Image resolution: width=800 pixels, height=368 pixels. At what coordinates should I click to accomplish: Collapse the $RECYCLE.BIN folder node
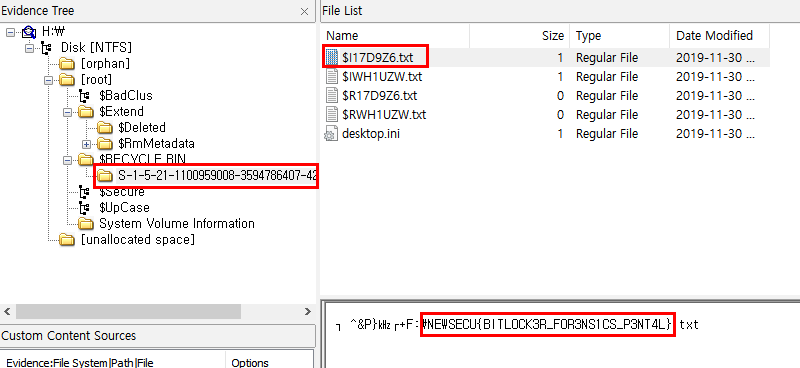pos(67,160)
